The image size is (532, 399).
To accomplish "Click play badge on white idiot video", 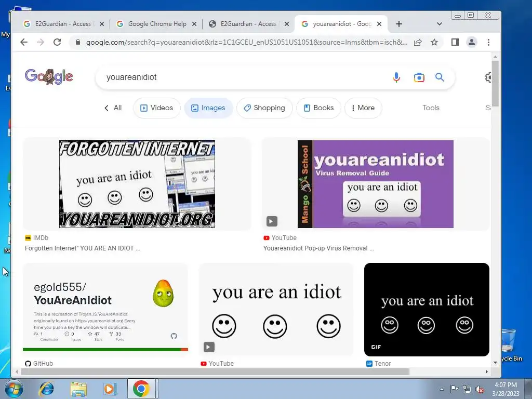I will [209, 347].
